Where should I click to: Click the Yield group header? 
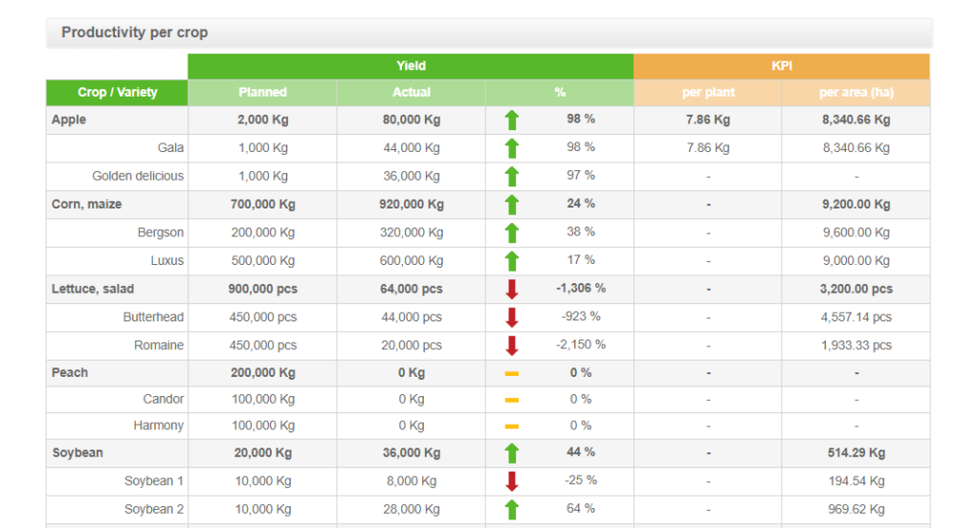click(x=412, y=66)
